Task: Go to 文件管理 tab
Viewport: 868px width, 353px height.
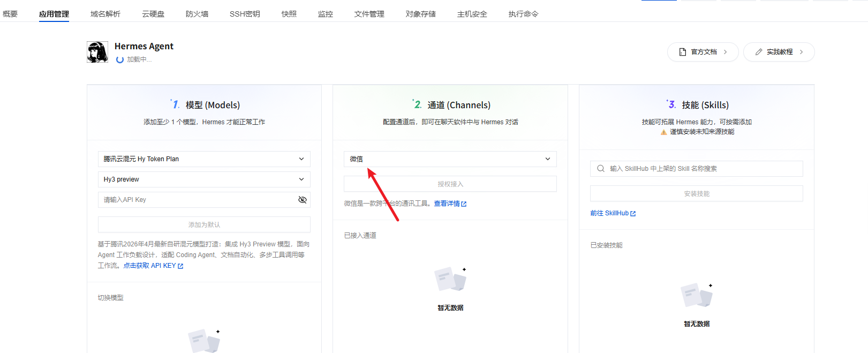Action: [x=369, y=14]
